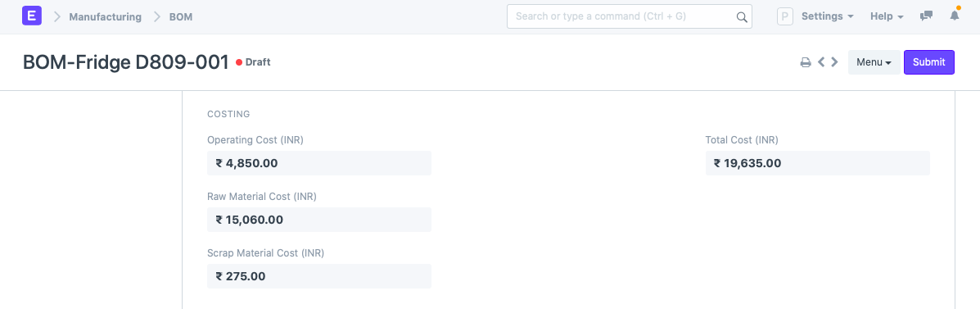Click the BOM-Fridge D809-001 title
Viewport: 980px width, 309px height.
(x=125, y=62)
